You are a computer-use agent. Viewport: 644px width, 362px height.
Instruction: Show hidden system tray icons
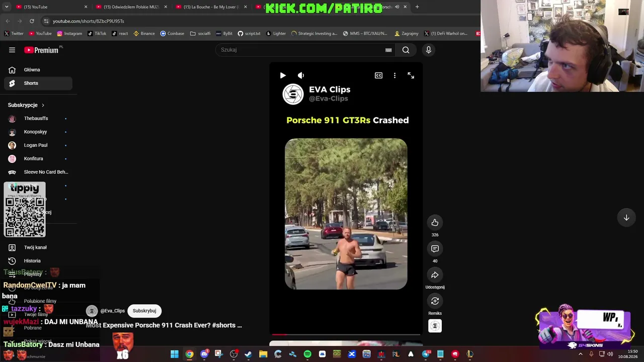click(x=580, y=354)
